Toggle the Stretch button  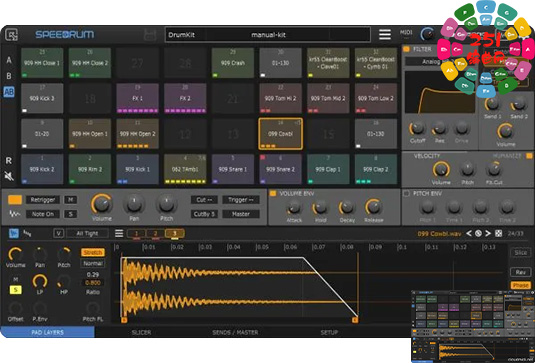pos(93,252)
